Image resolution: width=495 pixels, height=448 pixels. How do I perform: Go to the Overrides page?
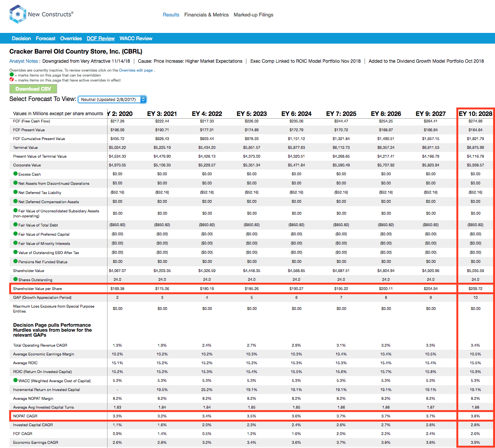71,39
